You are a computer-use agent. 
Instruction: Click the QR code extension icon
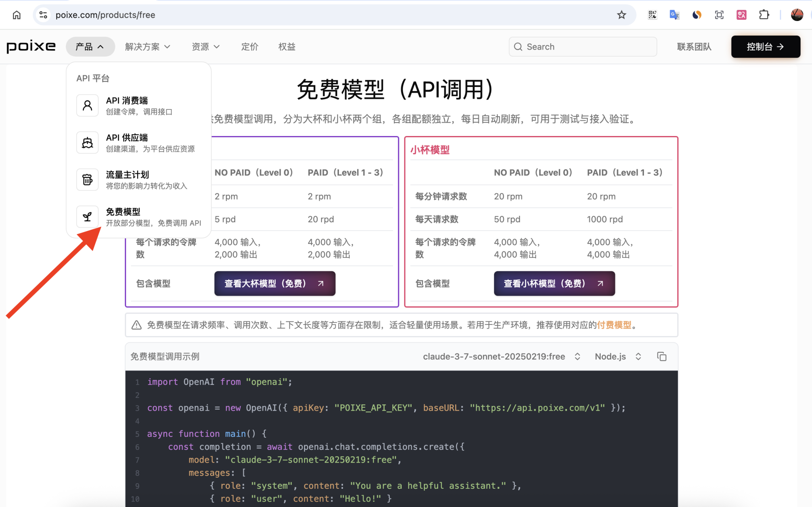tap(652, 15)
